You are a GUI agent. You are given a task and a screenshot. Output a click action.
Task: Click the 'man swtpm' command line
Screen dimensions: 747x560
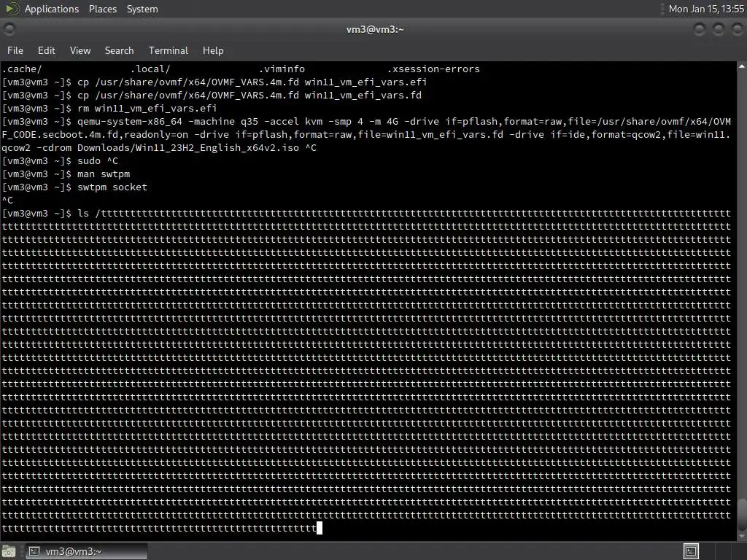click(104, 174)
